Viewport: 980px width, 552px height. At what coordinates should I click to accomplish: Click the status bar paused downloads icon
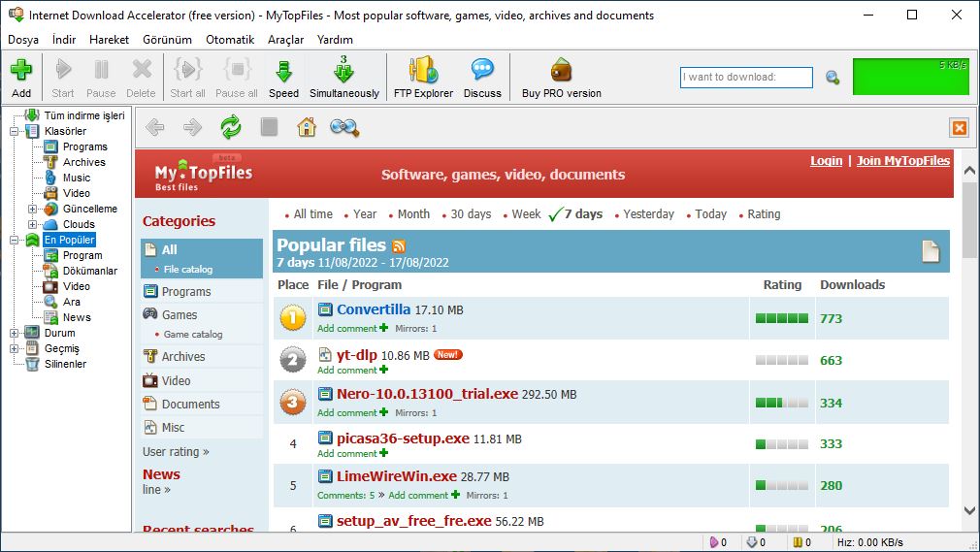[x=798, y=542]
